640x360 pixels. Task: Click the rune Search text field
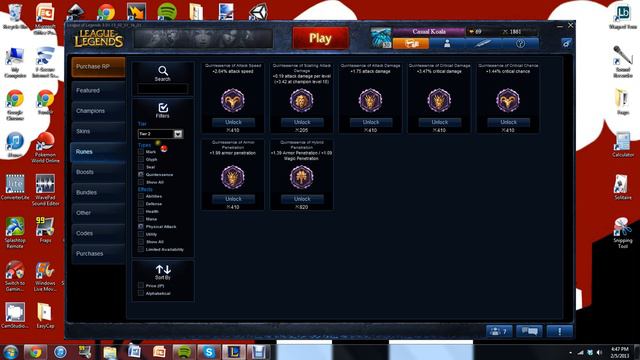(x=162, y=88)
